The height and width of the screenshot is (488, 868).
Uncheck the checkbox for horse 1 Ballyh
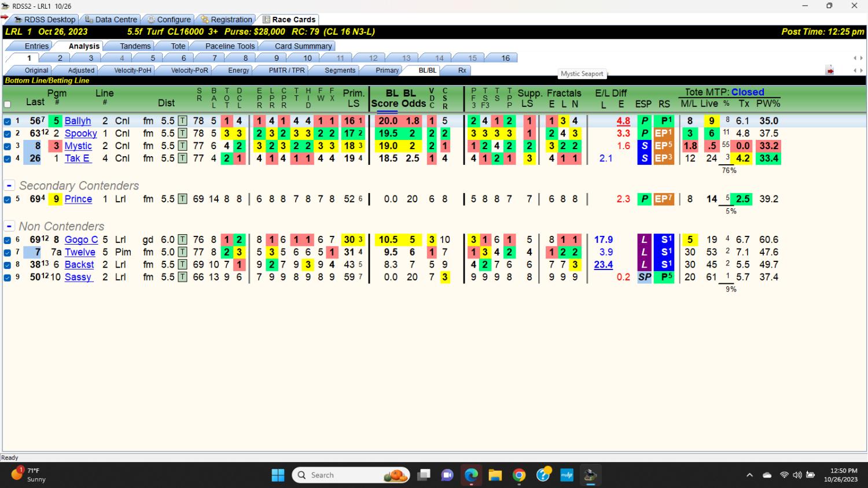pos(8,121)
